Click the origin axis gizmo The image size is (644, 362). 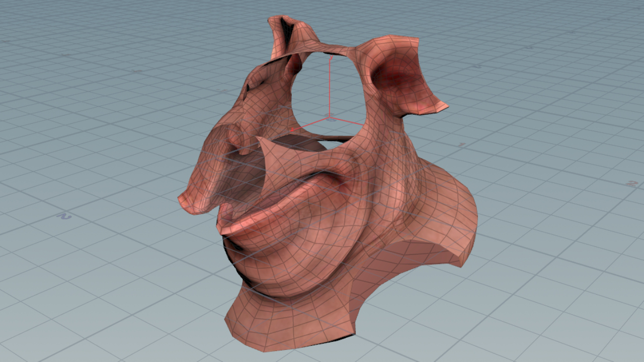pyautogui.click(x=327, y=93)
